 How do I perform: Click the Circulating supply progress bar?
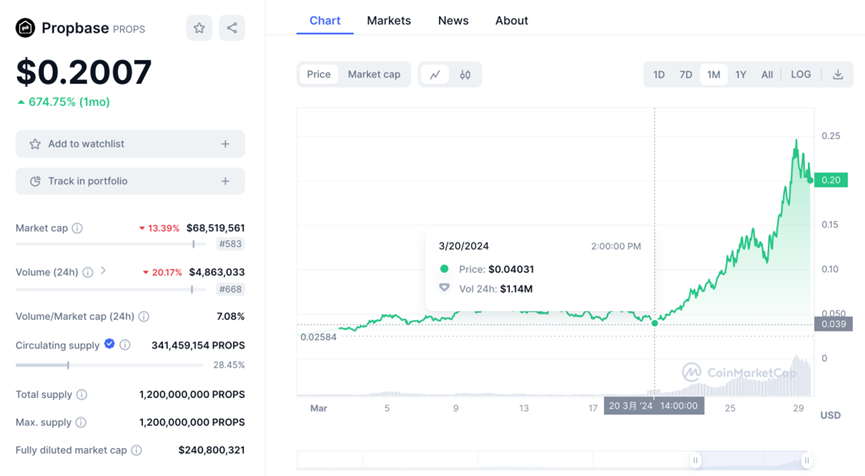tap(109, 365)
